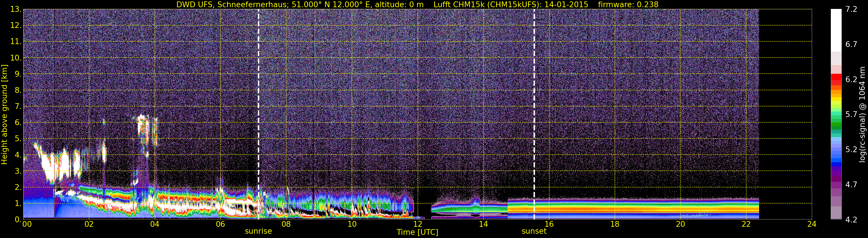Screen dimensions: 868x238
Task: Click the height axis tick '2.'
Action: (18, 187)
